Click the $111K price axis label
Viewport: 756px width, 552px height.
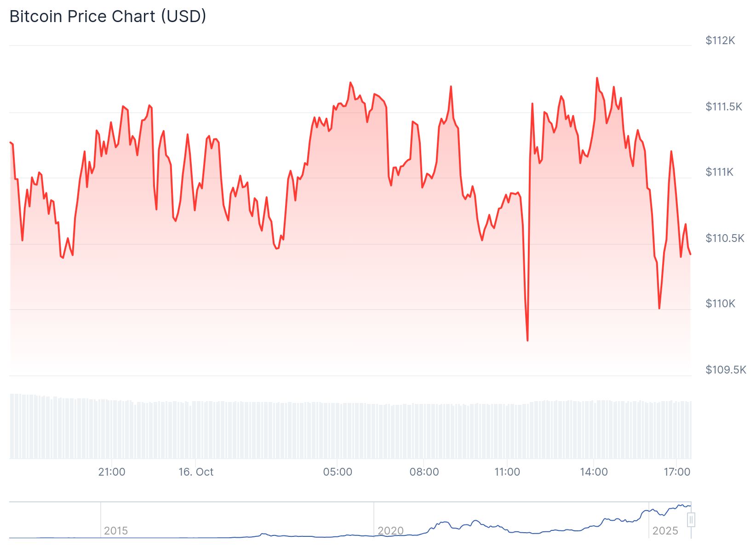[720, 172]
